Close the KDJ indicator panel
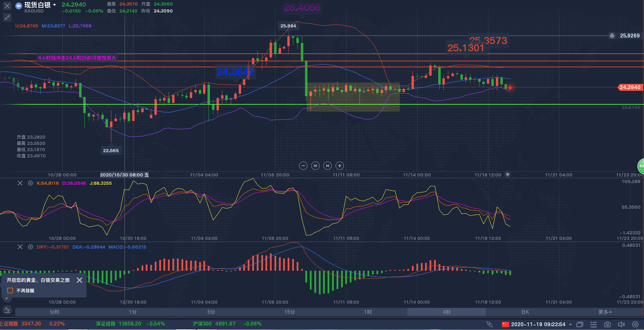Screen dimensions: 644x330 click(20, 183)
